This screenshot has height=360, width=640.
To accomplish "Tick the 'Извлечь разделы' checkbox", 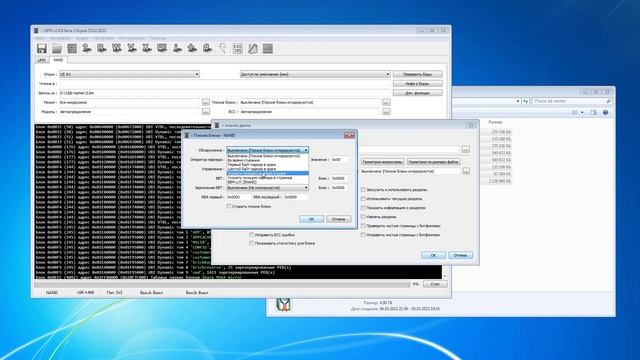I will coord(363,217).
